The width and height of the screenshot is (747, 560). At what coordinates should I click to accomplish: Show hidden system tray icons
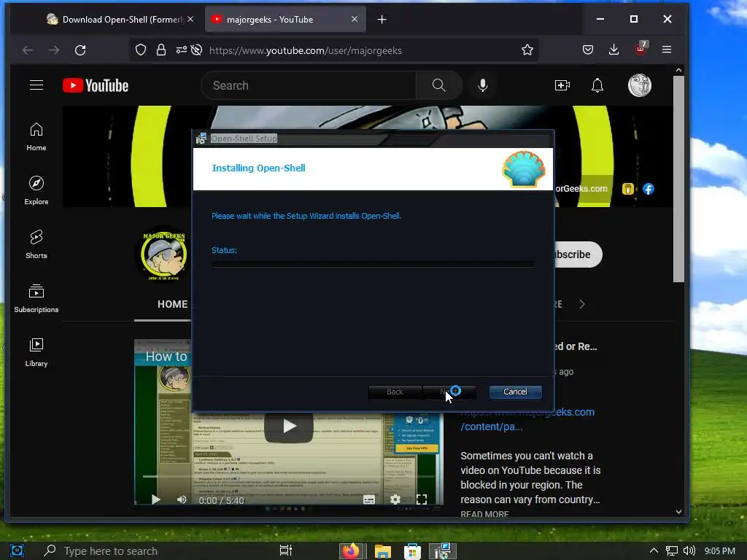coord(654,551)
